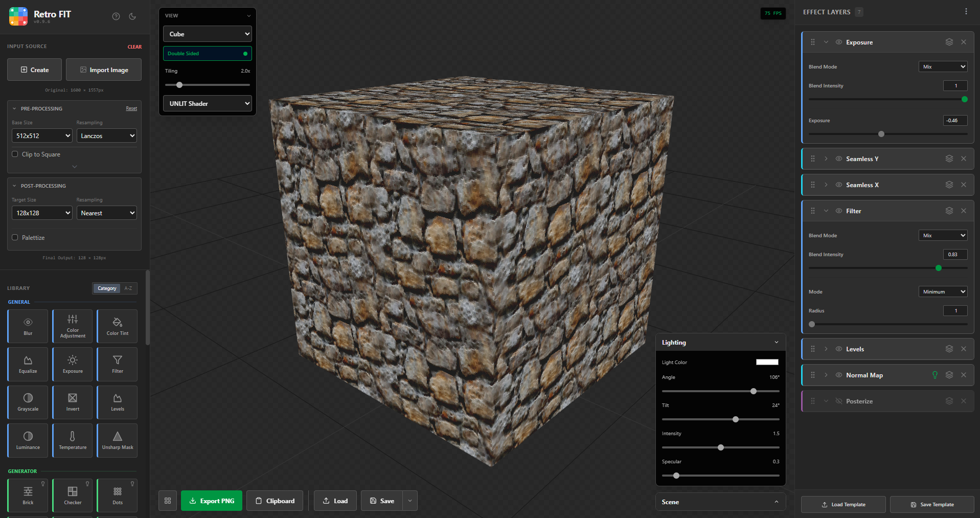Click the Export PNG button
This screenshot has height=518, width=980.
coord(212,501)
